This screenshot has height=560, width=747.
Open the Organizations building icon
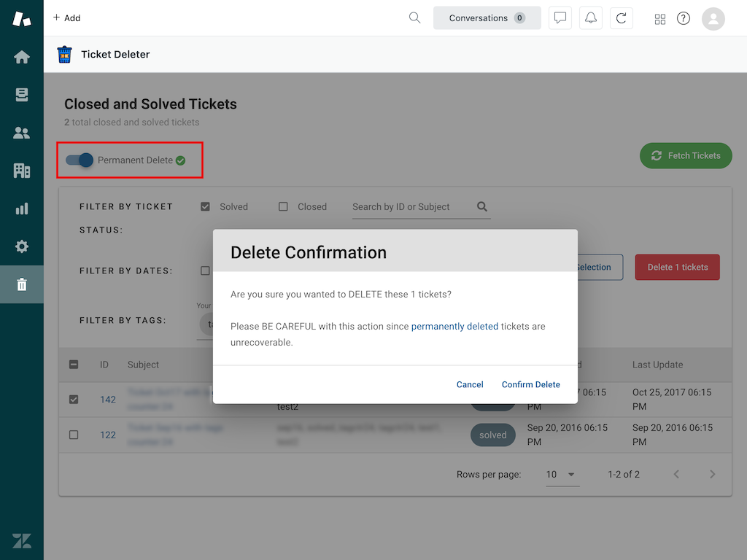pyautogui.click(x=21, y=171)
